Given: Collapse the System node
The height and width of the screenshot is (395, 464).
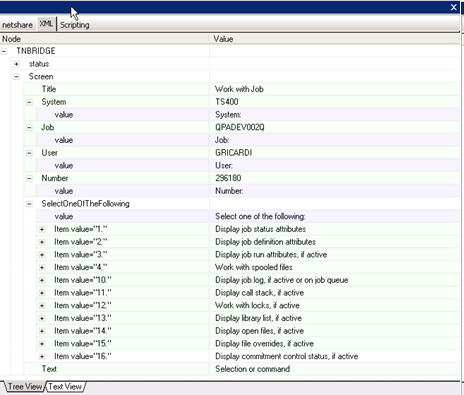Looking at the screenshot, I should pyautogui.click(x=29, y=102).
